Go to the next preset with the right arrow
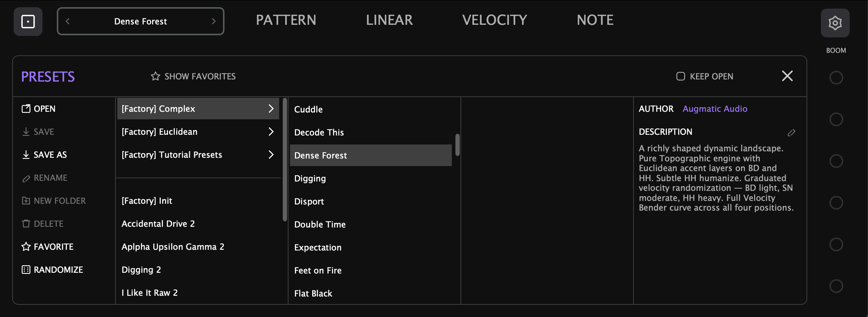 [214, 21]
